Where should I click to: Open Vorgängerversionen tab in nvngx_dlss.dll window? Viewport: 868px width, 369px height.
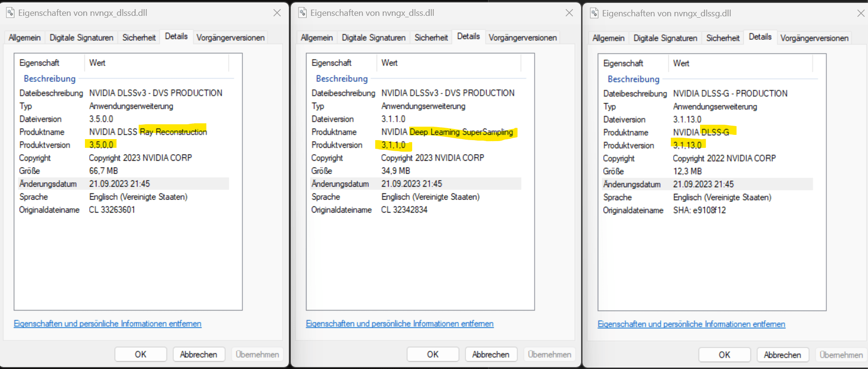pos(523,37)
